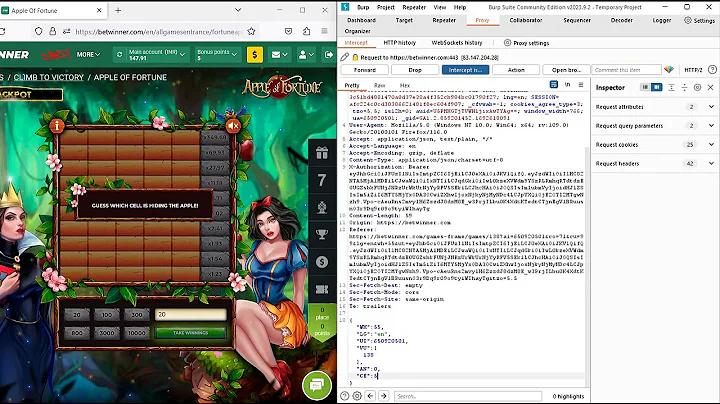Refresh the account balance
The image size is (720, 404).
coord(119,55)
